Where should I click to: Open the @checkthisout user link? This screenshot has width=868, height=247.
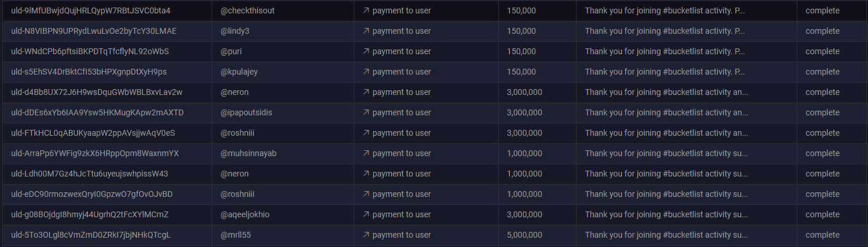(x=248, y=10)
